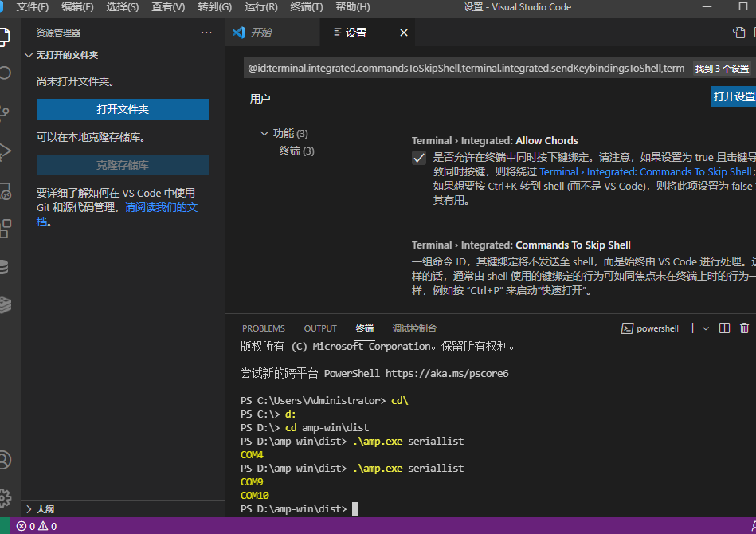
Task: Toggle the Allow Chords checkbox
Action: coord(419,158)
